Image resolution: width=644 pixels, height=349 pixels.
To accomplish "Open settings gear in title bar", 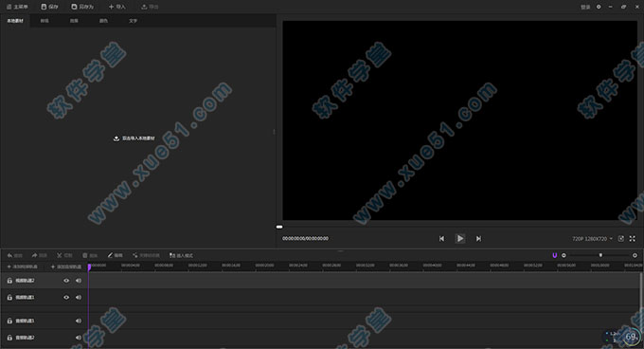I will pyautogui.click(x=599, y=7).
